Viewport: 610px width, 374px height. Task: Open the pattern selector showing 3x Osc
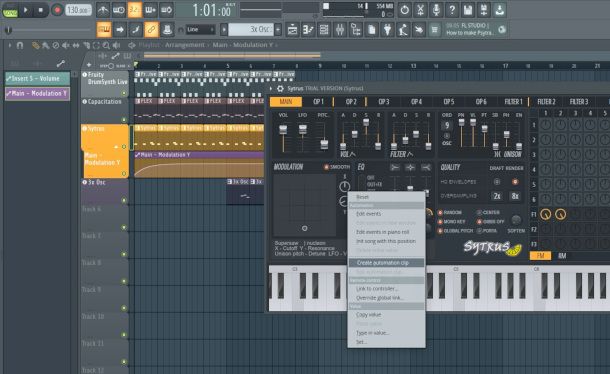click(251, 30)
